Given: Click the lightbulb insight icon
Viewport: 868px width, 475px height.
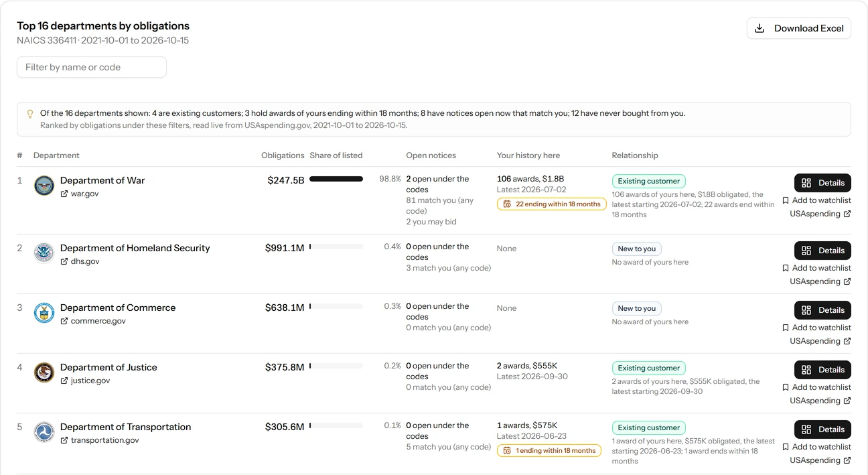Looking at the screenshot, I should tap(30, 114).
